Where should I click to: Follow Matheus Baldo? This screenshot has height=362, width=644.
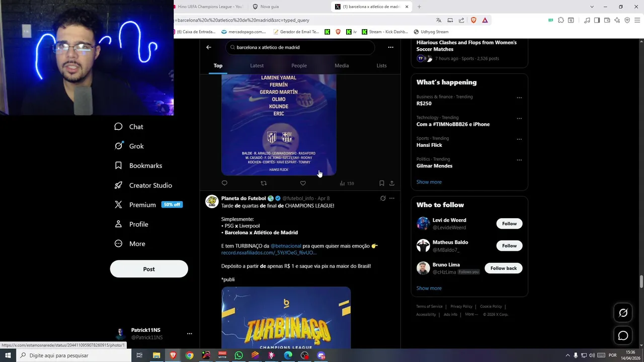[x=509, y=246]
